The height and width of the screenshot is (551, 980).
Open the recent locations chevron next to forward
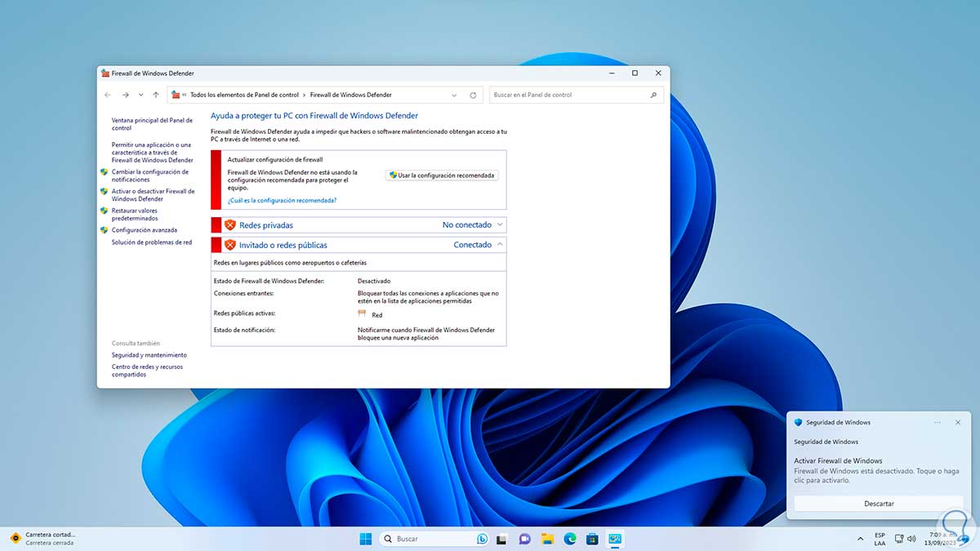tap(140, 95)
